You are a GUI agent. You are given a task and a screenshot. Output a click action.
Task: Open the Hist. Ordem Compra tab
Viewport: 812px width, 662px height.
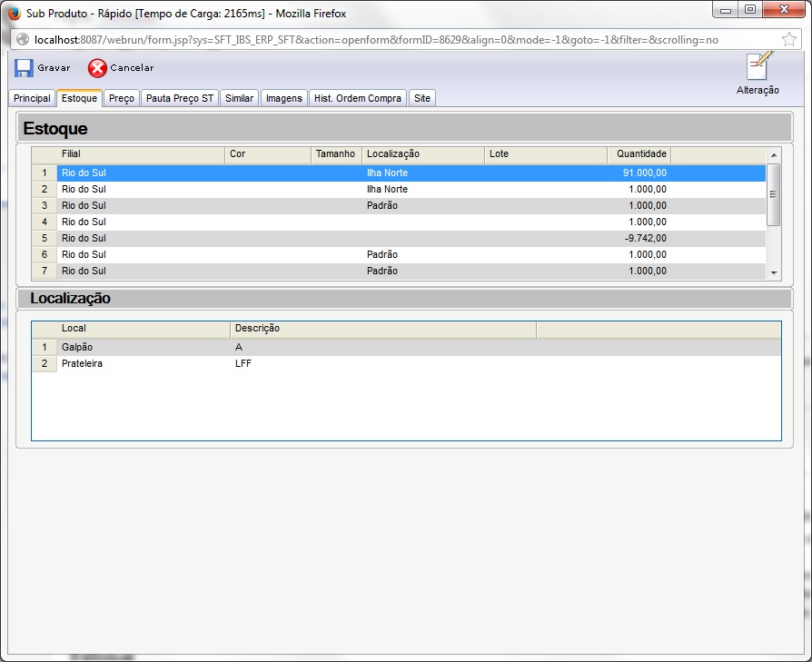[x=358, y=98]
